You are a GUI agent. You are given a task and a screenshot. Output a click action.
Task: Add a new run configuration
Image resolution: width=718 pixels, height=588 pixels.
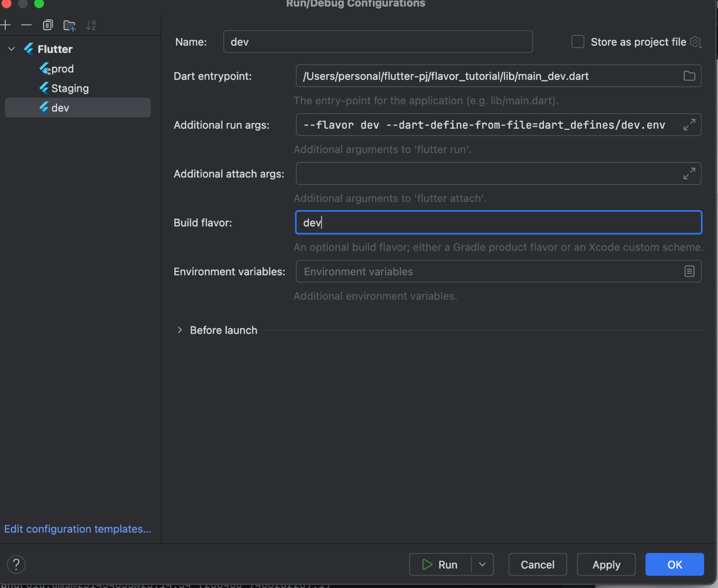pos(5,25)
